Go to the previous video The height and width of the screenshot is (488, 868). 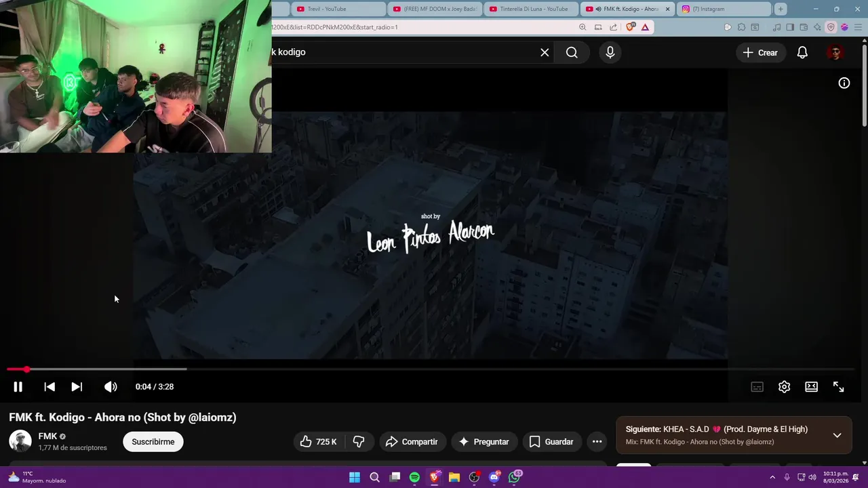point(50,387)
